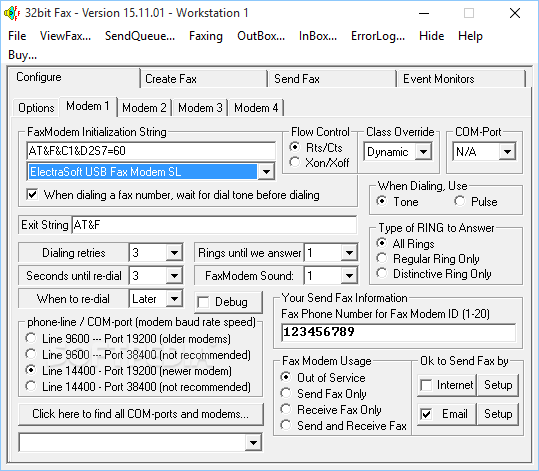Select Receive Fax Only usage
539x471 pixels.
(286, 409)
